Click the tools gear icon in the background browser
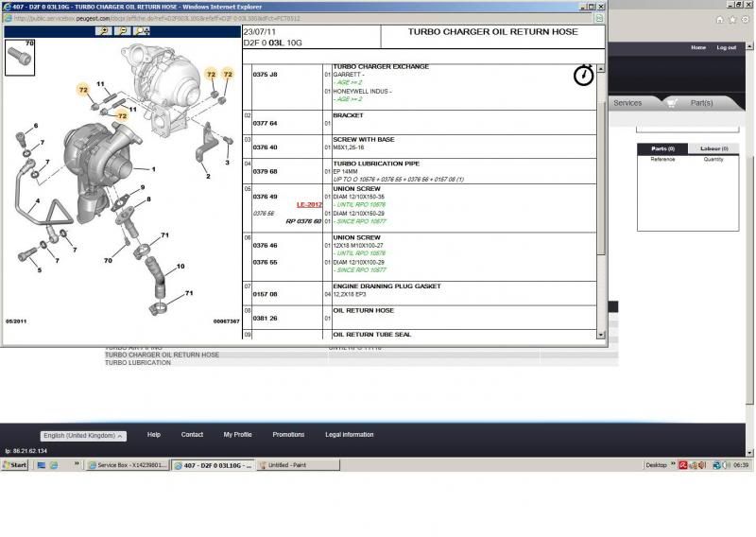Image resolution: width=756 pixels, height=537 pixels. click(x=746, y=19)
